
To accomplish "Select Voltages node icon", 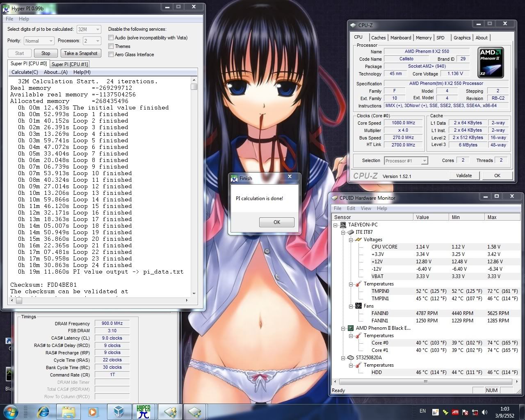I will click(x=358, y=240).
